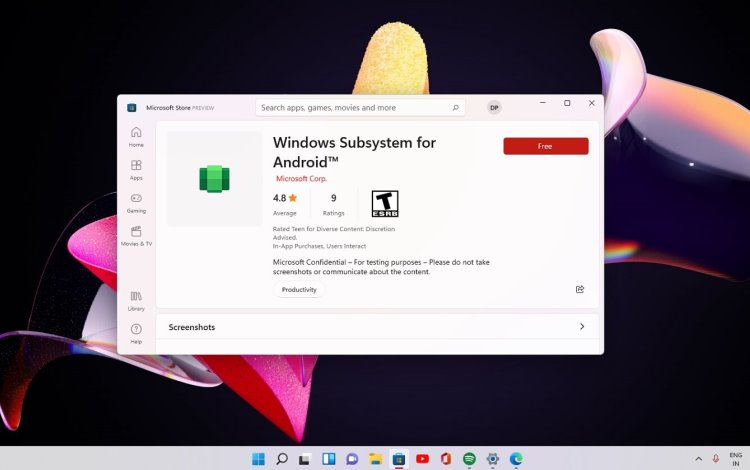Image resolution: width=750 pixels, height=470 pixels.
Task: Open the DP profile avatar
Action: (x=494, y=108)
